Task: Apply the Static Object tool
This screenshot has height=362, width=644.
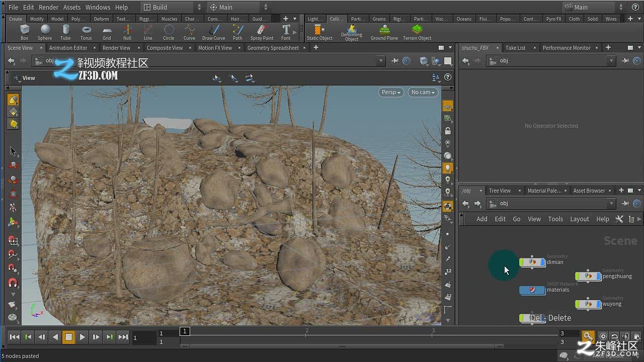Action: click(x=319, y=33)
